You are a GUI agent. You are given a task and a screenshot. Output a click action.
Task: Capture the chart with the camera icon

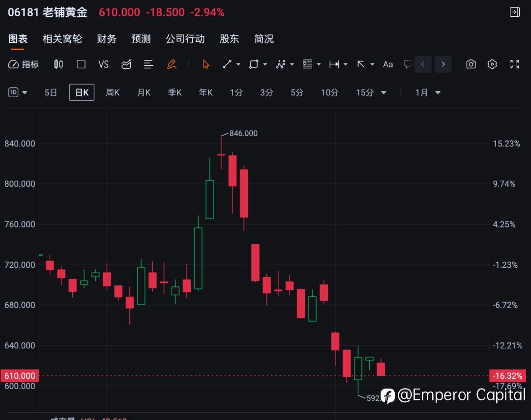coord(471,64)
